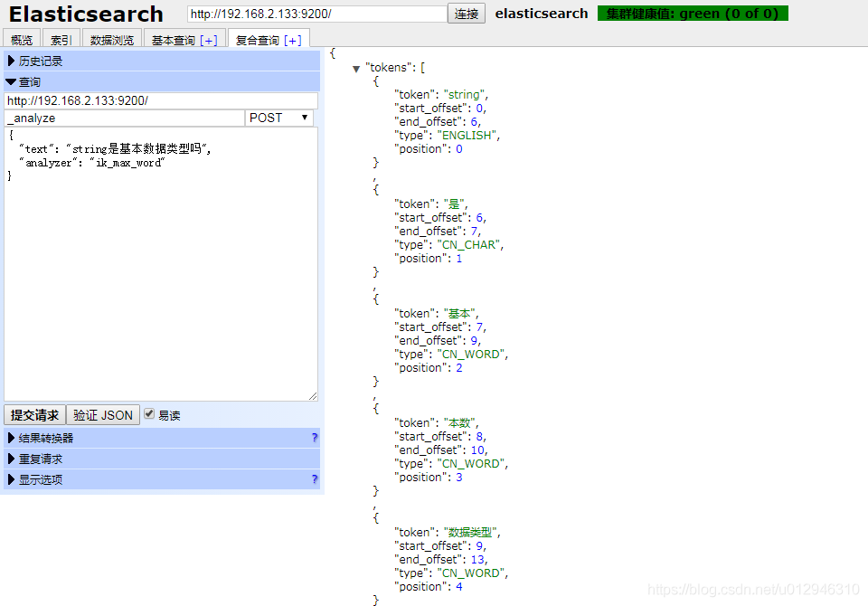This screenshot has width=868, height=606.
Task: Toggle the 易读 pretty-print checkbox
Action: coord(149,413)
